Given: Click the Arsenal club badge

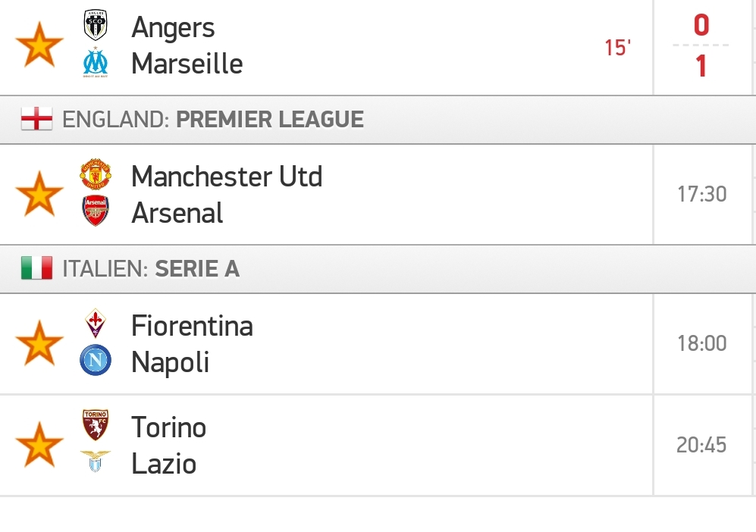Looking at the screenshot, I should pos(96,211).
